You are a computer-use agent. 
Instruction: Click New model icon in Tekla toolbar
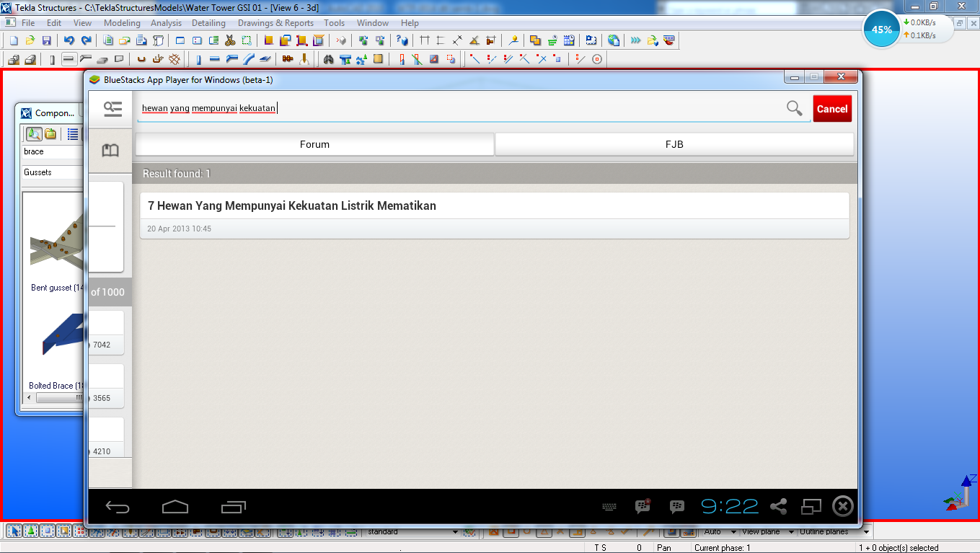(x=13, y=41)
